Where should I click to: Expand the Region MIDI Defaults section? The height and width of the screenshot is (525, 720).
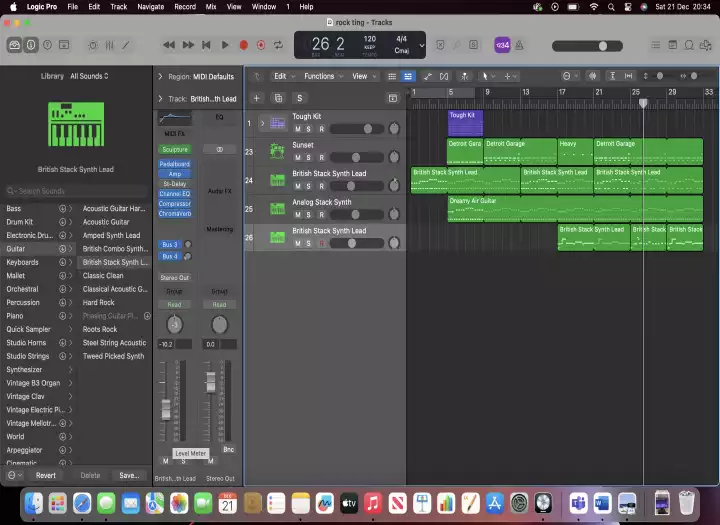(x=160, y=76)
